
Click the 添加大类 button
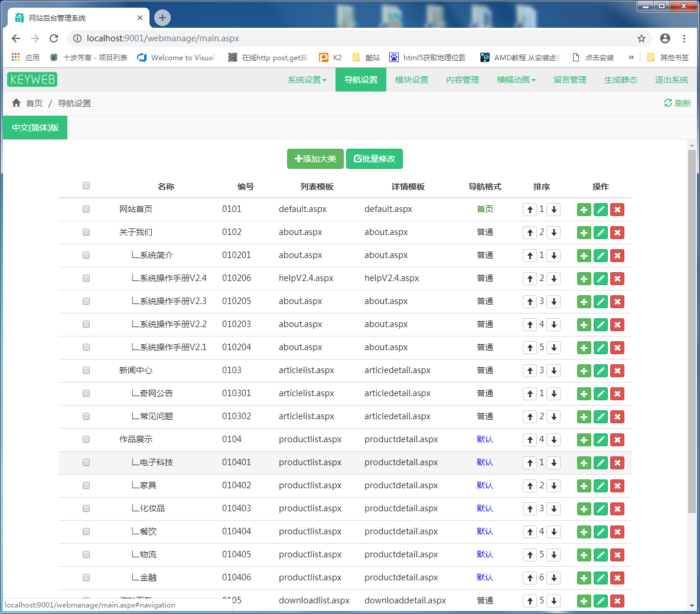click(315, 159)
